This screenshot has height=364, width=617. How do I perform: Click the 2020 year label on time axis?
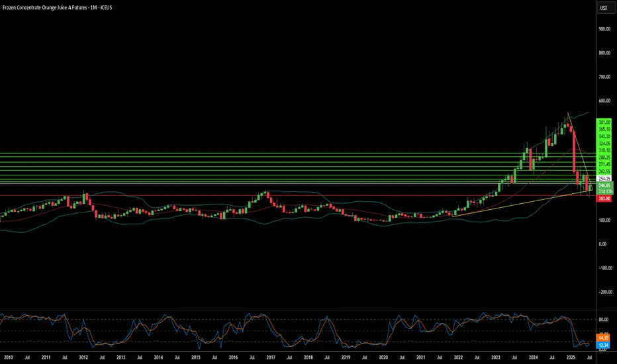pyautogui.click(x=383, y=357)
